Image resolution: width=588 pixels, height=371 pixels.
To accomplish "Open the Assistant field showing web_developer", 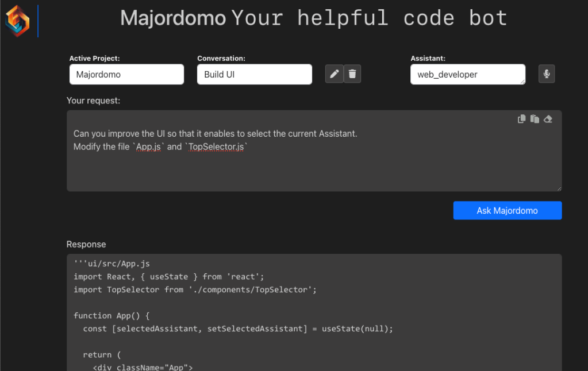I will pos(467,75).
